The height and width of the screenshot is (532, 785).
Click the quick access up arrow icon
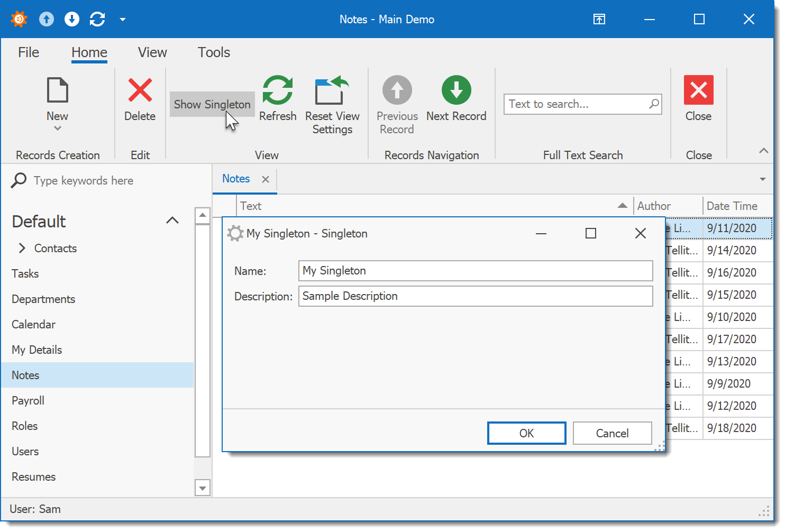coord(47,20)
